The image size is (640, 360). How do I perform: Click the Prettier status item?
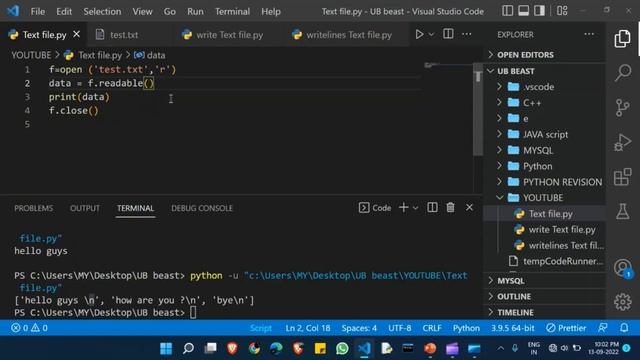(566, 328)
